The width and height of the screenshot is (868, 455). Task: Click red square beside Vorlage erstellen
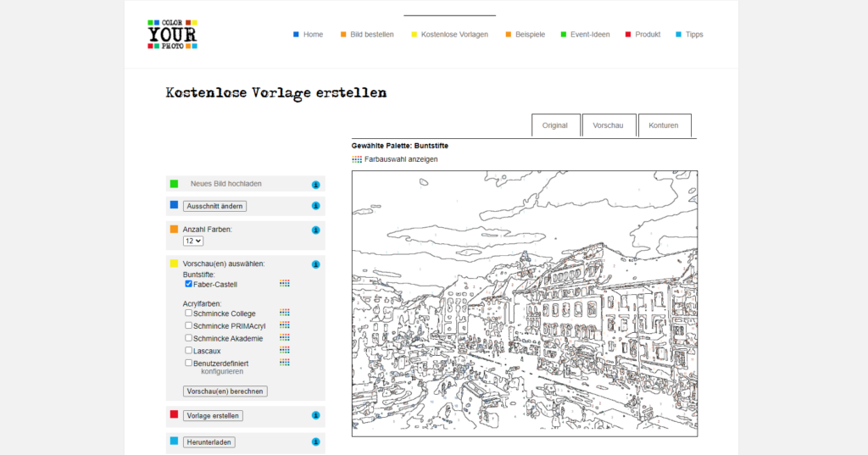pos(174,414)
